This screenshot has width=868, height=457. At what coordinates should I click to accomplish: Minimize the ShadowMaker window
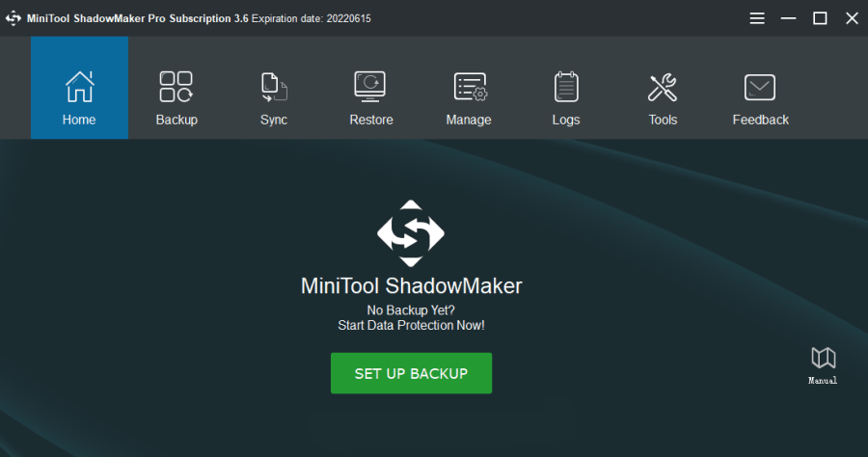(x=788, y=18)
